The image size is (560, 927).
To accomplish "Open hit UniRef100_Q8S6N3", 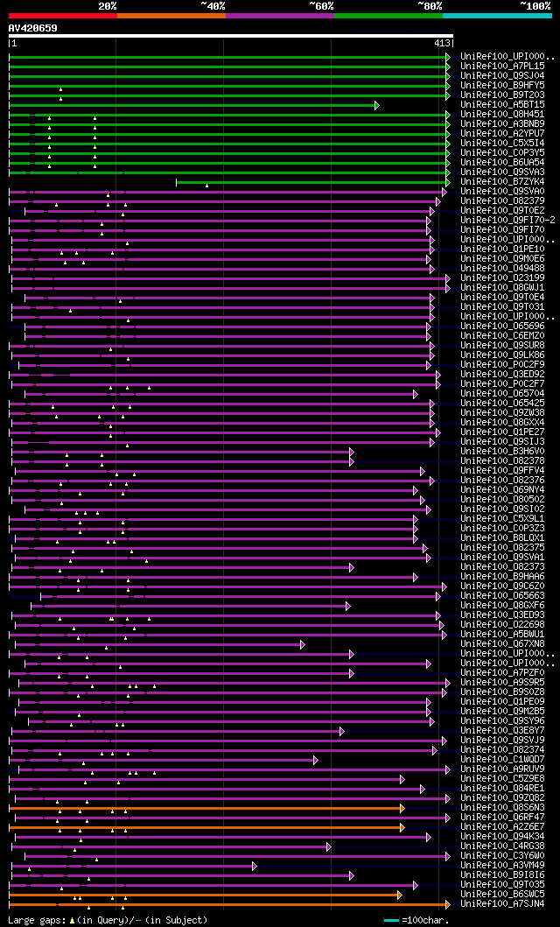I will (x=503, y=808).
